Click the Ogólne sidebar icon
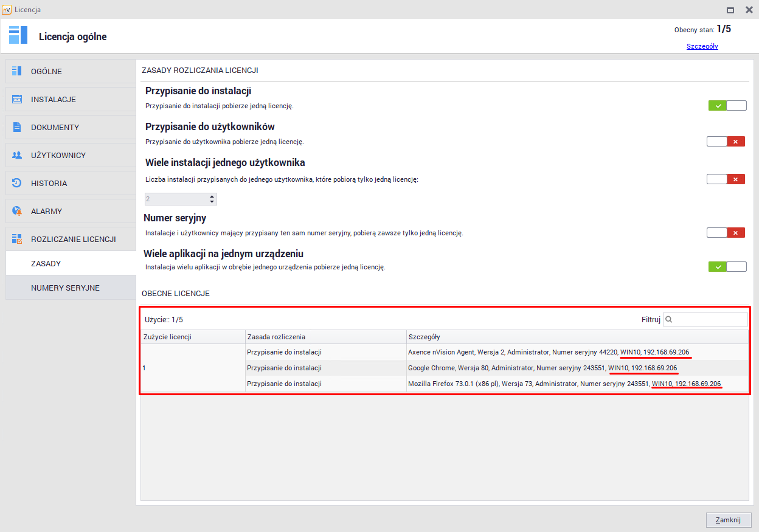Viewport: 759px width, 532px height. pos(17,71)
